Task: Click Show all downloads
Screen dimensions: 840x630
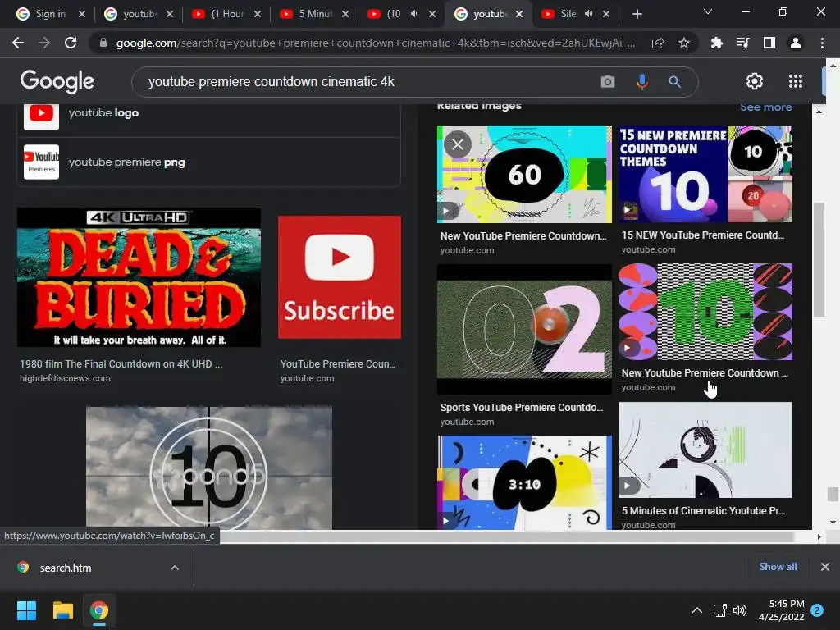Action: pos(778,566)
